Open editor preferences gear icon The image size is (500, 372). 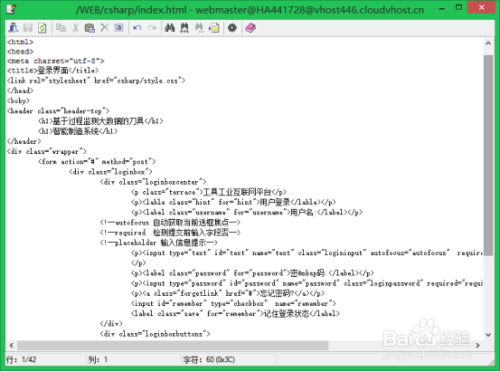click(232, 28)
